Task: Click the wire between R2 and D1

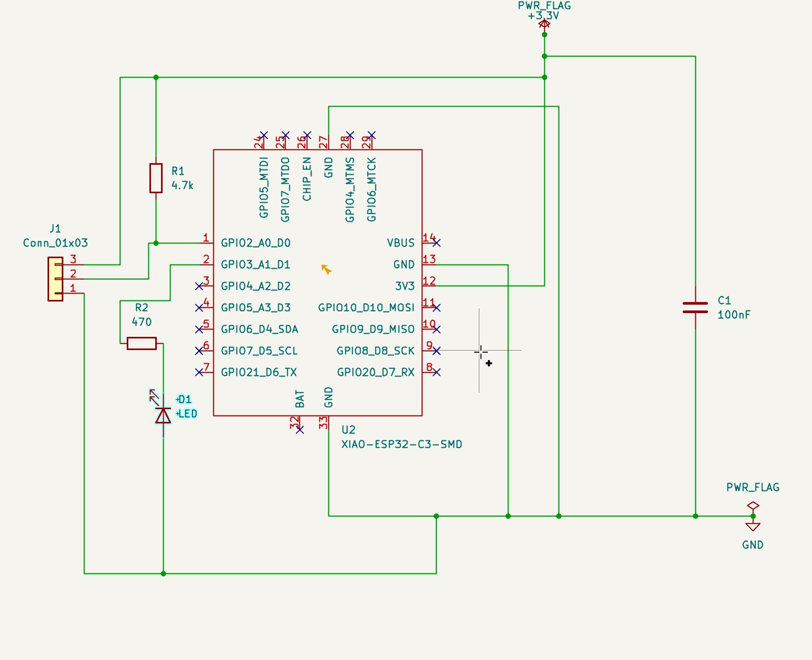Action: 163,370
